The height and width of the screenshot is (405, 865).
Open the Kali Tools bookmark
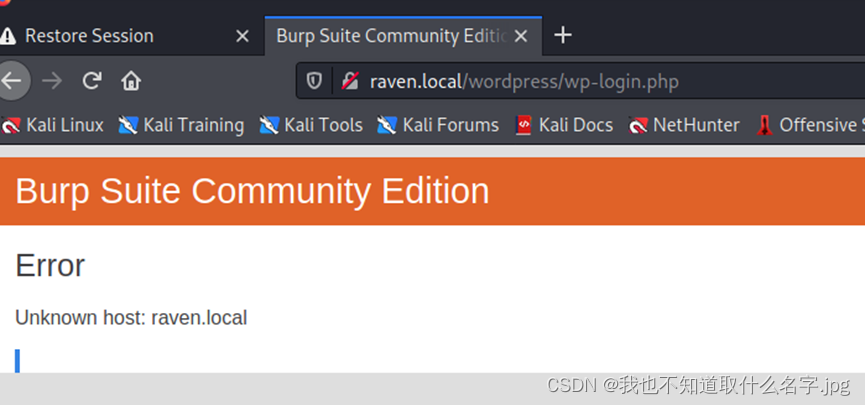pos(311,125)
